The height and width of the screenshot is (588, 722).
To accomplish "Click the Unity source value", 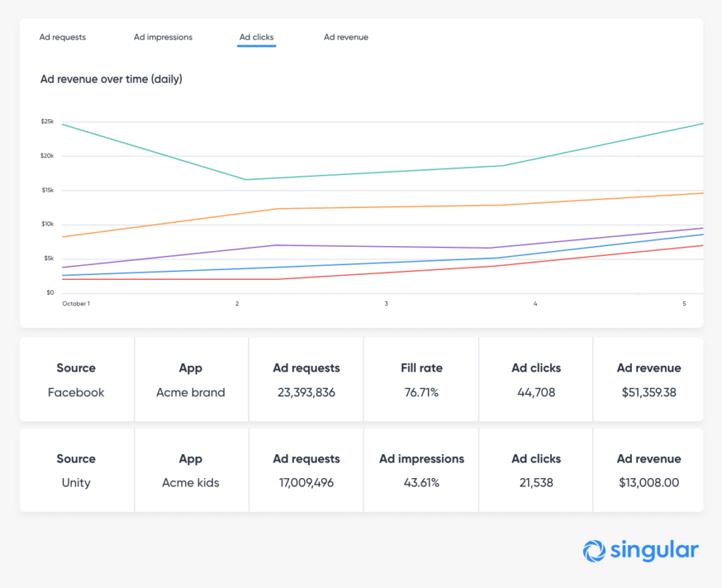I will click(x=76, y=483).
